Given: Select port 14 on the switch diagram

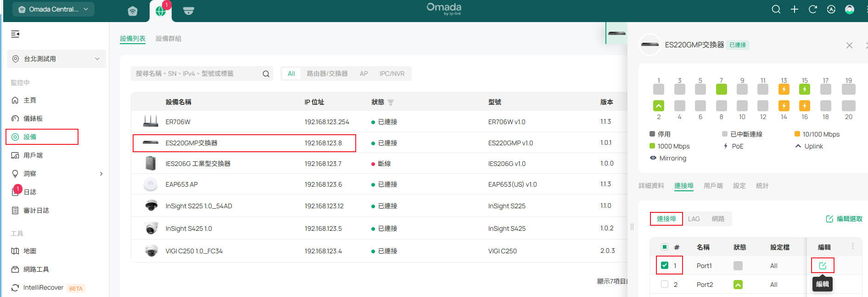Looking at the screenshot, I should pyautogui.click(x=784, y=106).
